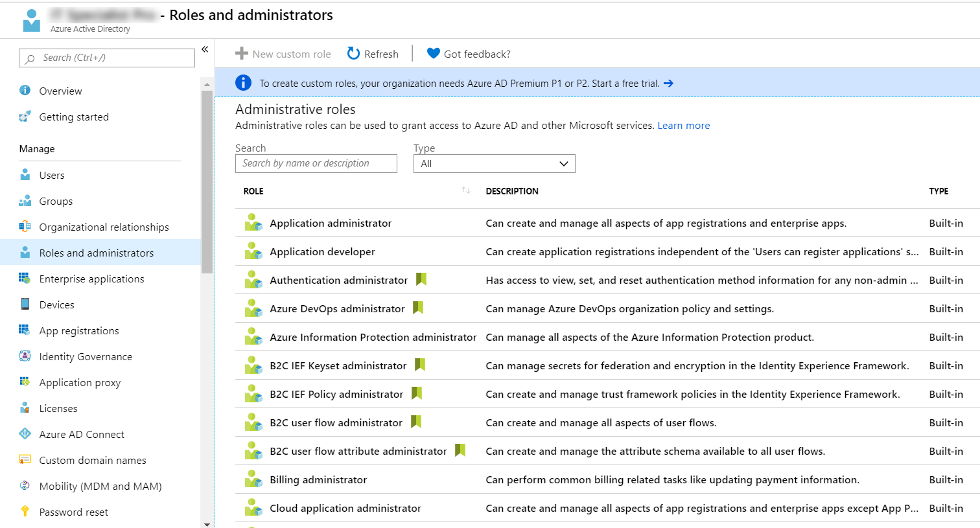Click the Users sidebar icon
Screen dimensions: 980x528
tap(25, 174)
